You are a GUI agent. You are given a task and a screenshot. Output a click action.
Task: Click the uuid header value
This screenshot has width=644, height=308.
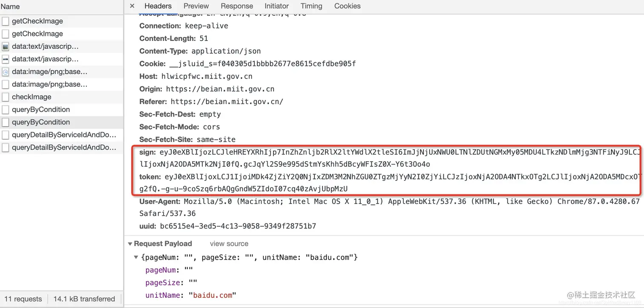[x=238, y=226]
